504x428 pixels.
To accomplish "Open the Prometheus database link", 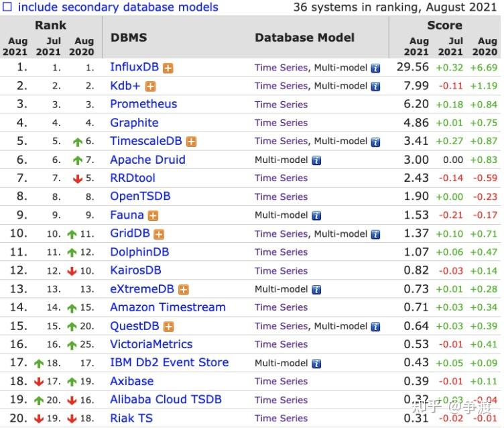I will pyautogui.click(x=143, y=104).
